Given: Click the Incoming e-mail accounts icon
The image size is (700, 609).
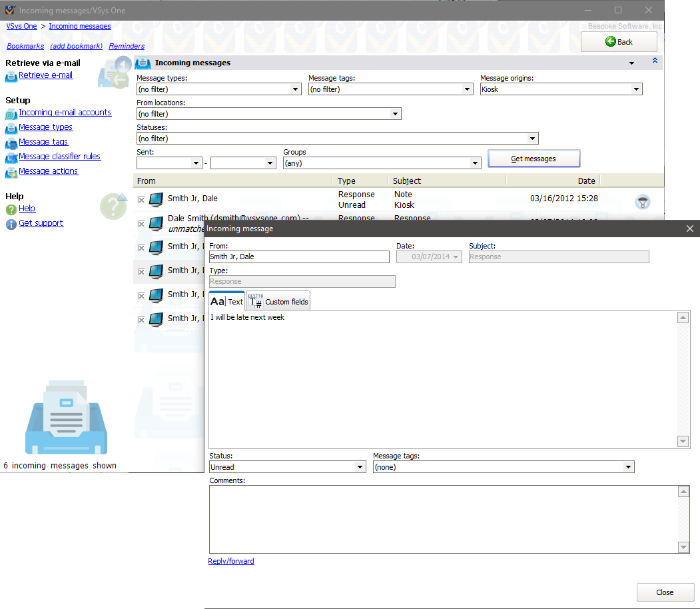Looking at the screenshot, I should [x=11, y=114].
